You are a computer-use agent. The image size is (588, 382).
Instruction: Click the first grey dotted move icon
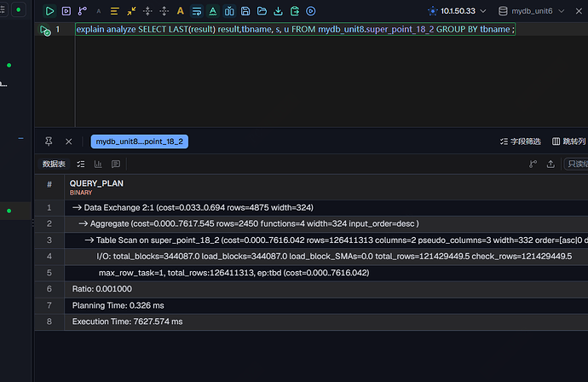coord(147,11)
